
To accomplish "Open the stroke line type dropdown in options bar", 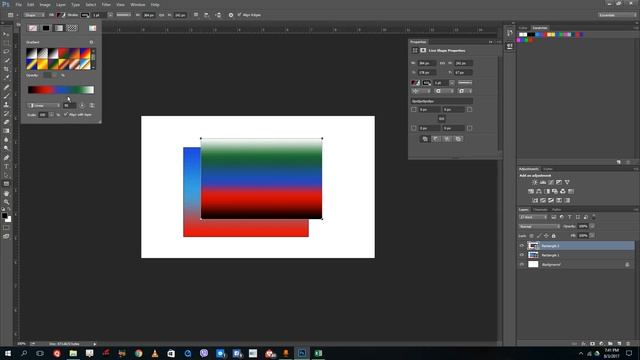I will point(124,15).
